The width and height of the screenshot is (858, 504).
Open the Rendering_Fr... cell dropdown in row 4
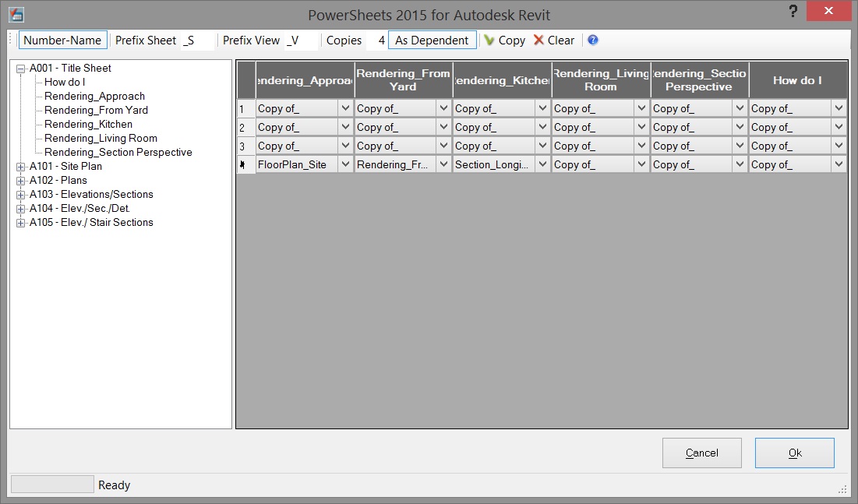[x=443, y=164]
